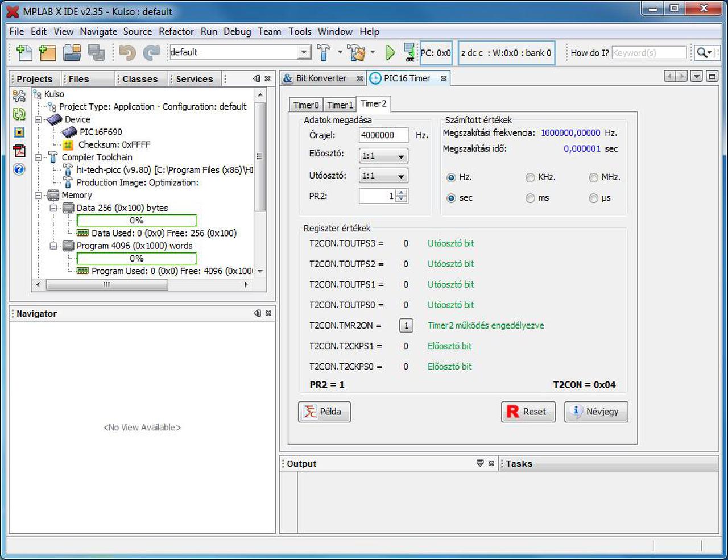Click the Open Project toolbar icon
The height and width of the screenshot is (560, 728).
click(72, 52)
